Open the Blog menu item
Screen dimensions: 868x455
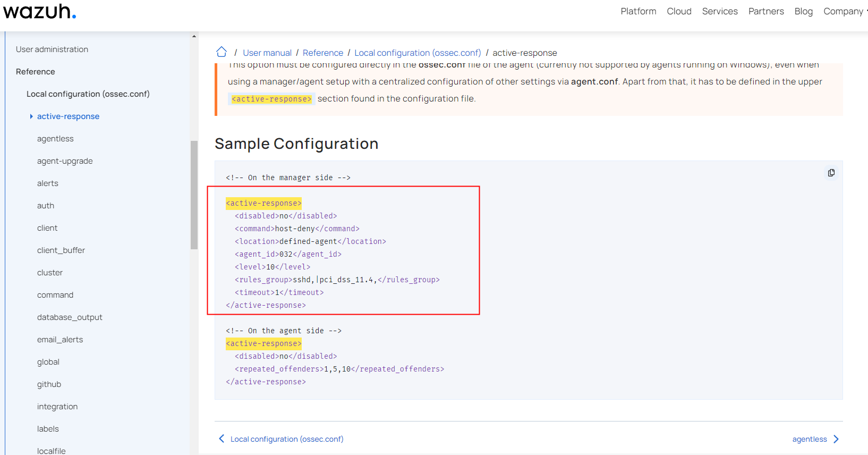803,11
